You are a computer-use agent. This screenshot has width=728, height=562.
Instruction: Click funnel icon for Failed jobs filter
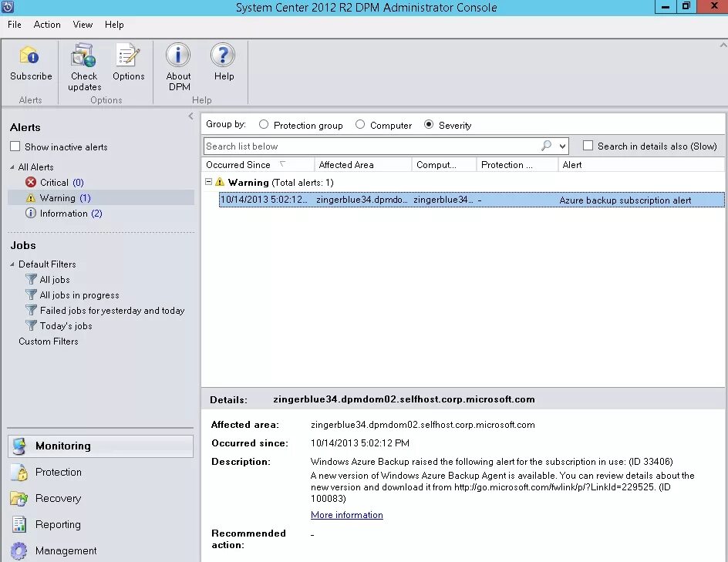(31, 310)
